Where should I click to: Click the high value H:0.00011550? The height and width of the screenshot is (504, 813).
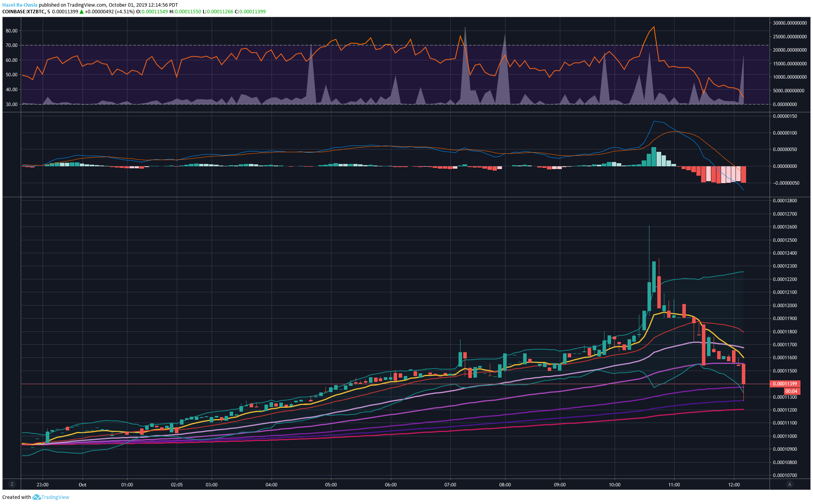[185, 12]
